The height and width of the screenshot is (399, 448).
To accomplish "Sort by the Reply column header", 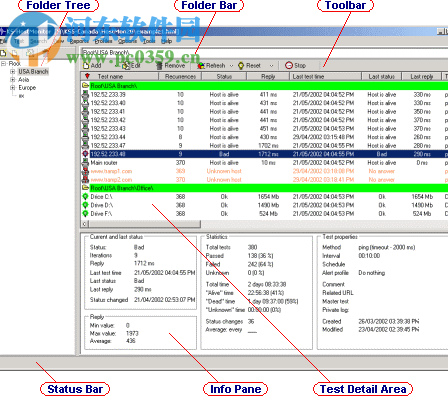I will pos(268,76).
